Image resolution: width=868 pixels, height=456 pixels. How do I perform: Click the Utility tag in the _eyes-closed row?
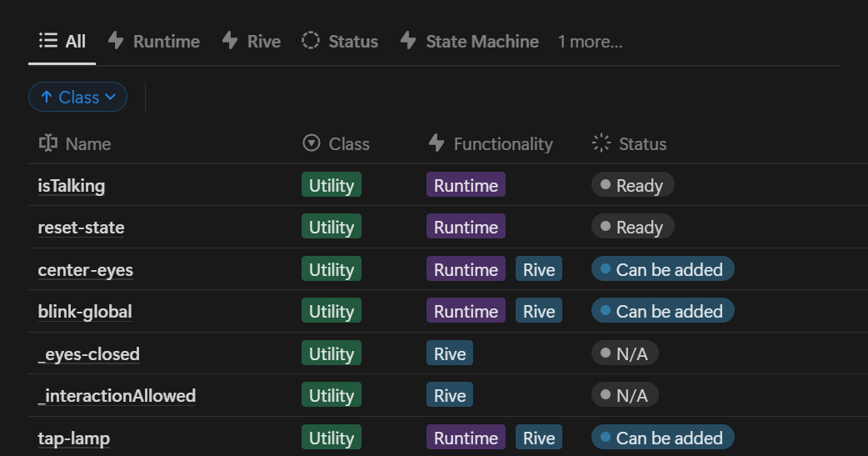(x=332, y=353)
